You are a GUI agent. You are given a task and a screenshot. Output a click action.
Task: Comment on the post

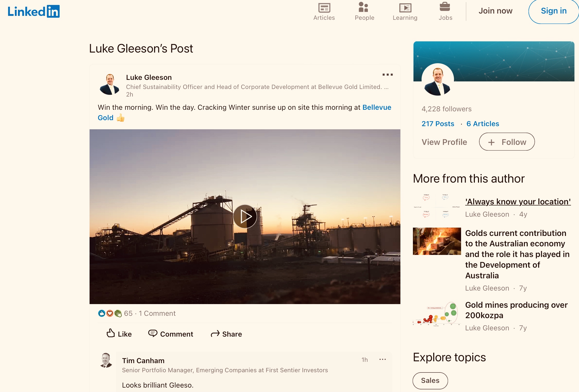pyautogui.click(x=171, y=334)
